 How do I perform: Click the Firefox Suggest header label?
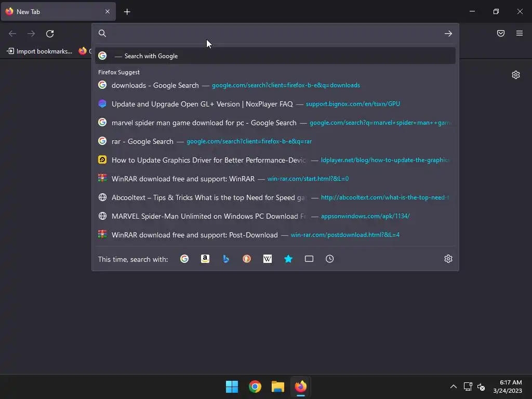[x=119, y=72]
